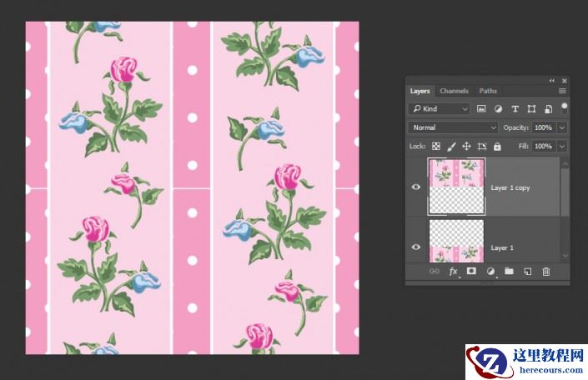Add a layer style (fx)
The height and width of the screenshot is (380, 588).
tap(454, 272)
